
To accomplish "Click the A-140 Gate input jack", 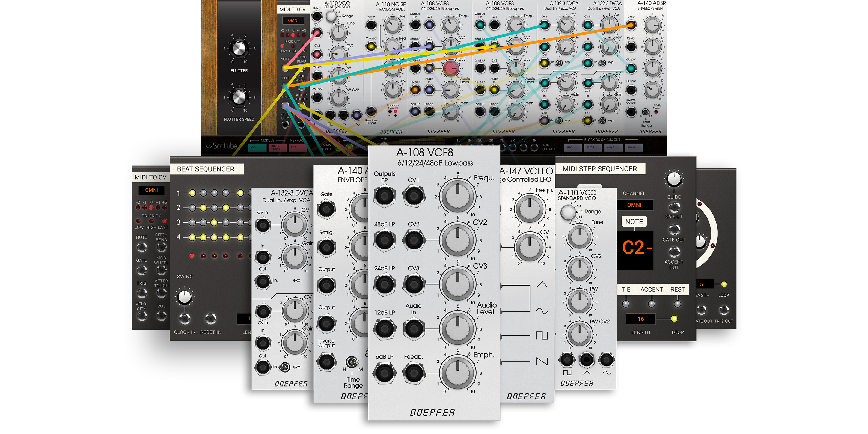I will (x=326, y=209).
